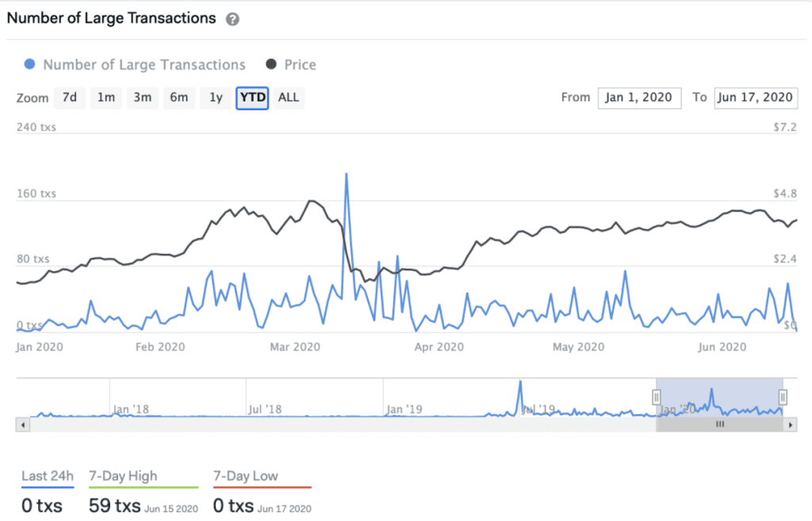Switch zoom range to 1y
Image resolution: width=812 pixels, height=521 pixels.
[x=216, y=98]
